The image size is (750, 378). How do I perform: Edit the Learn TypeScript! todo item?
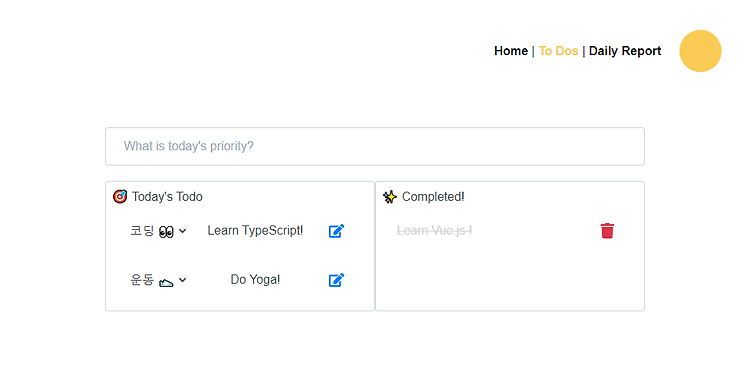tap(336, 231)
